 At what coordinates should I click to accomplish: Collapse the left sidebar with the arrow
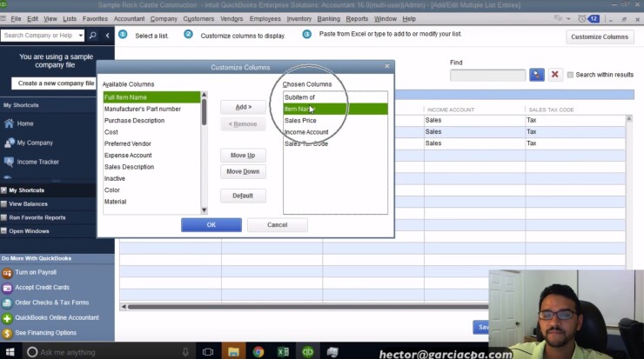tap(107, 36)
